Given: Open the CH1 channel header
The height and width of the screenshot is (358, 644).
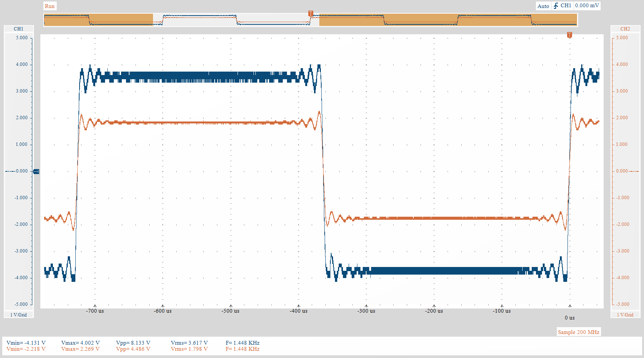Looking at the screenshot, I should click(19, 29).
